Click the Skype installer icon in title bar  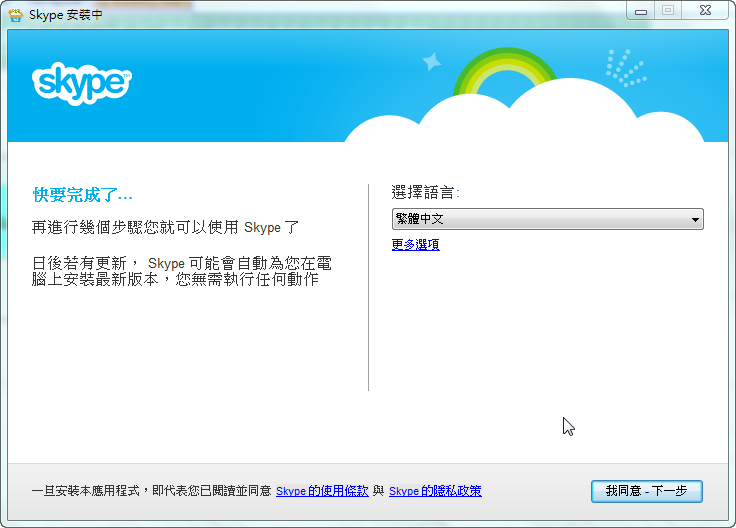(16, 15)
